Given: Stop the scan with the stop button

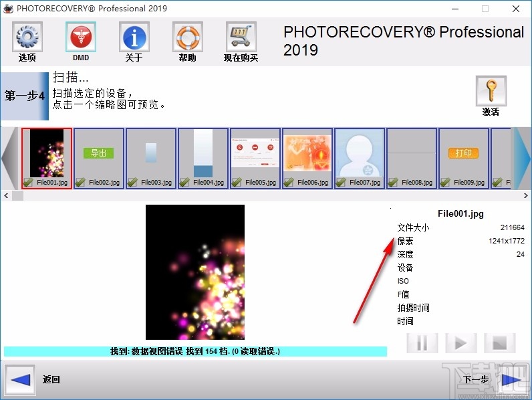Looking at the screenshot, I should coord(500,343).
